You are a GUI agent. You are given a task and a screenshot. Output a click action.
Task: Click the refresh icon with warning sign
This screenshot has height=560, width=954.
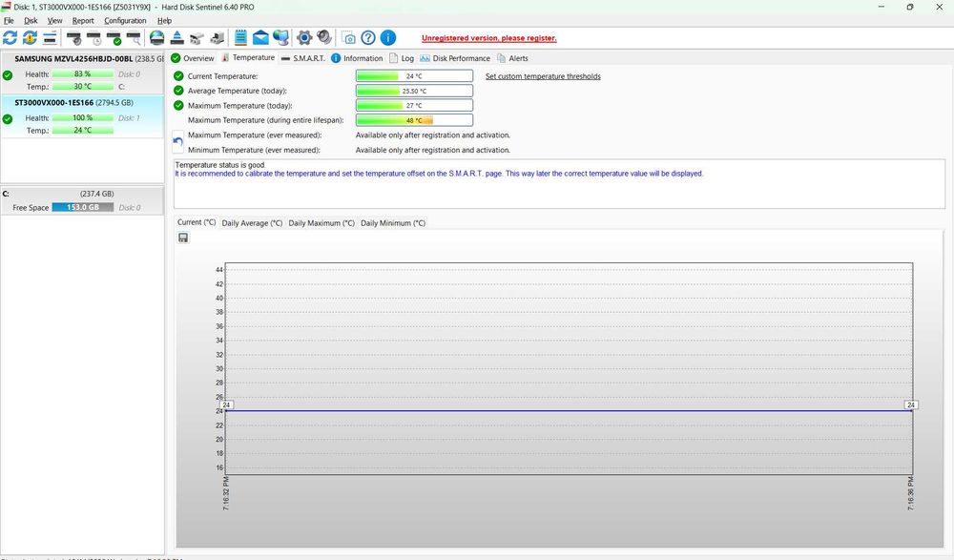(x=30, y=38)
